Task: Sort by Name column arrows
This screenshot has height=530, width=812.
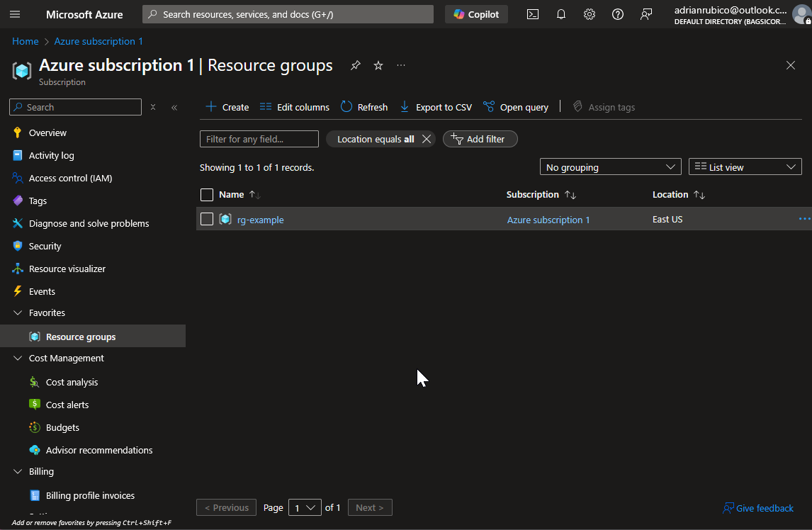Action: tap(255, 195)
